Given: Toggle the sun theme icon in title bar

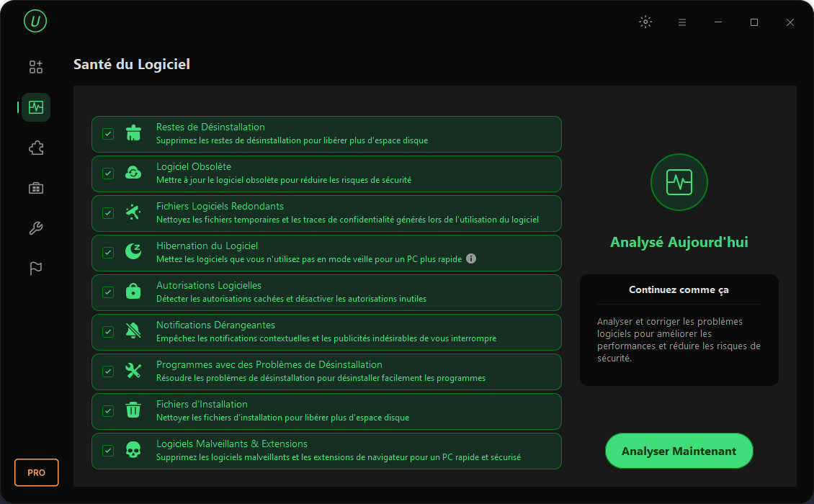Looking at the screenshot, I should point(645,22).
